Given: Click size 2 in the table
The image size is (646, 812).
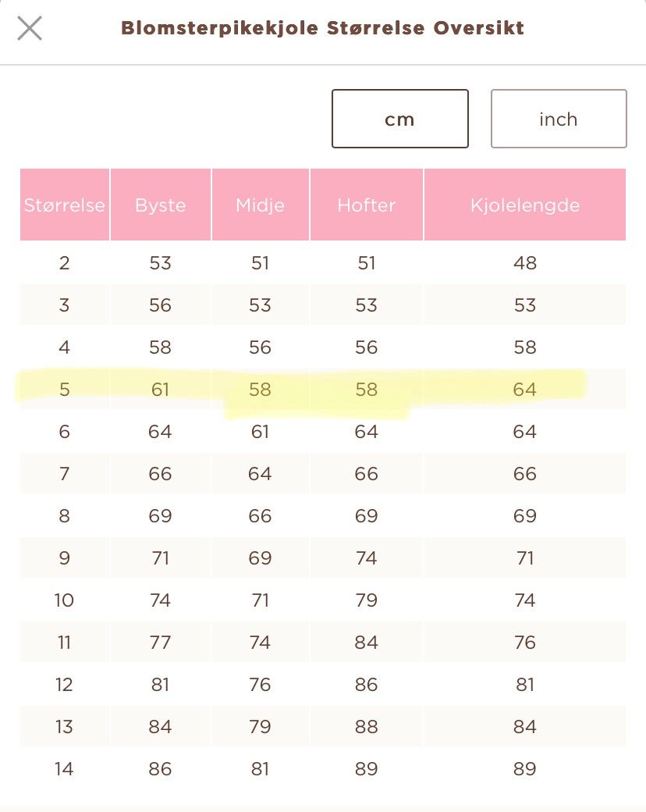Looking at the screenshot, I should click(x=64, y=263).
